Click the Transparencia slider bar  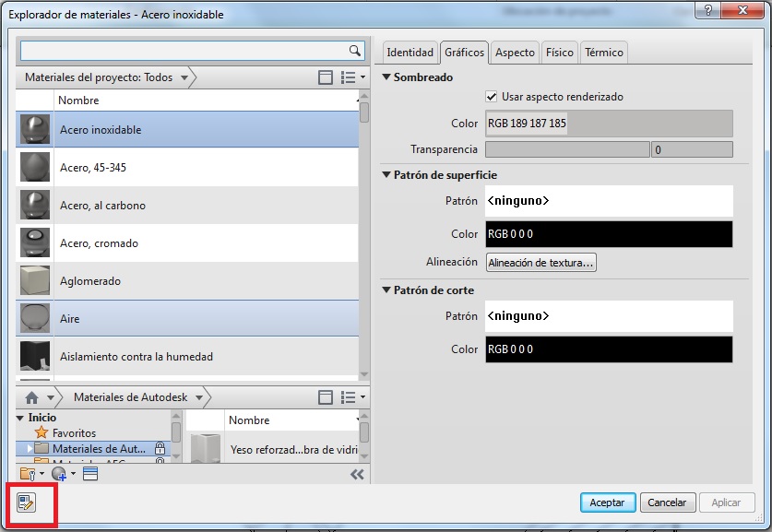click(566, 149)
